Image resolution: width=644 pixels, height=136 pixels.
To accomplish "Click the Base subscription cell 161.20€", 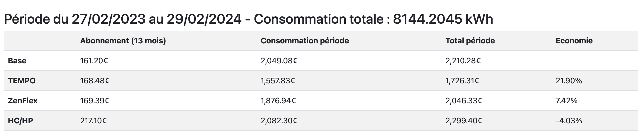I will tap(94, 60).
